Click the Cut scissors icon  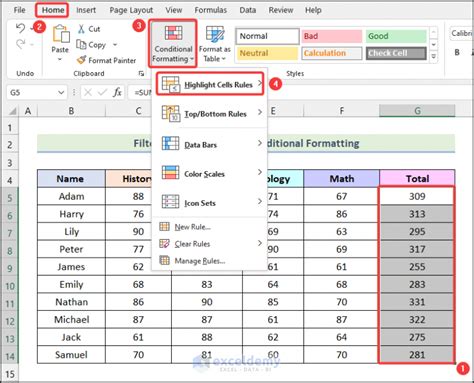click(x=81, y=29)
